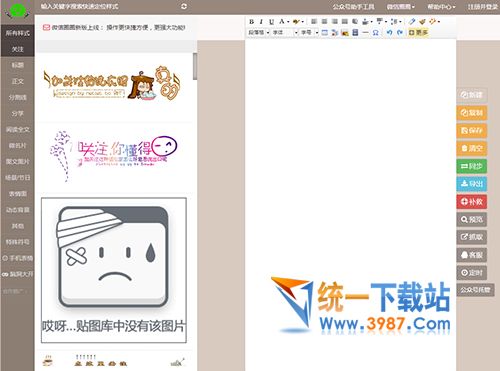
Task: Click the clear format eraser icon
Action: (x=412, y=22)
